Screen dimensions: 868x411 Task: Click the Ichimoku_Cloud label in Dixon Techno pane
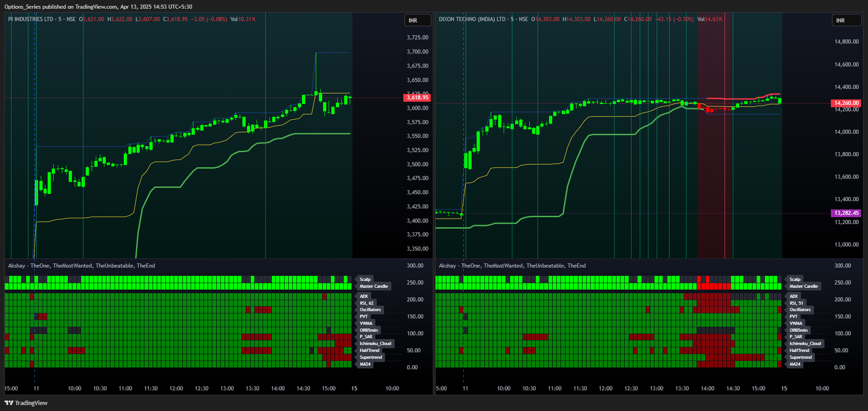click(x=805, y=344)
